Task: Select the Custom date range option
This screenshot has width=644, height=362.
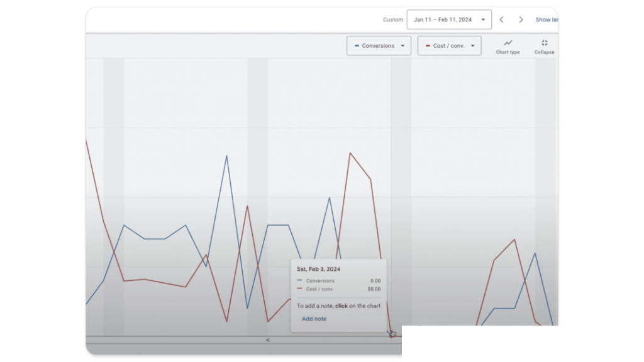Action: pyautogui.click(x=393, y=19)
